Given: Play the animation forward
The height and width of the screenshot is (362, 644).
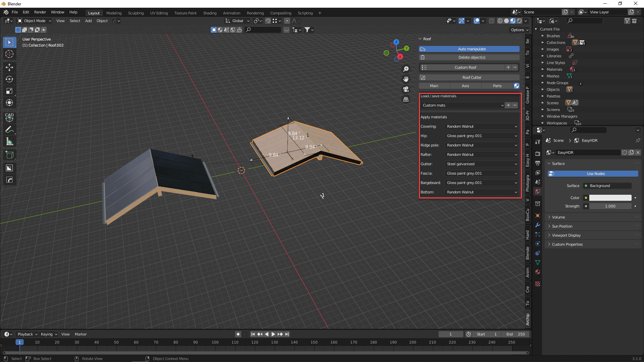Looking at the screenshot, I should [x=273, y=334].
